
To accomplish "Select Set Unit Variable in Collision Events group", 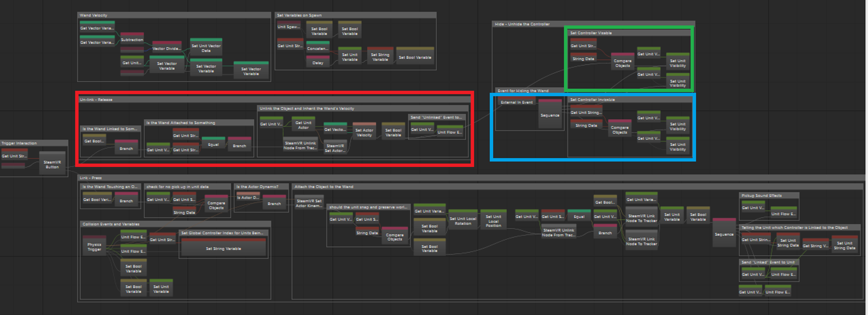I will click(161, 288).
